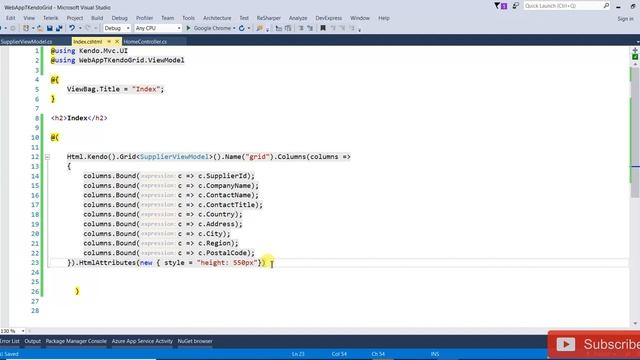Open the Profiler menu
The height and width of the screenshot is (360, 640).
(x=144, y=18)
